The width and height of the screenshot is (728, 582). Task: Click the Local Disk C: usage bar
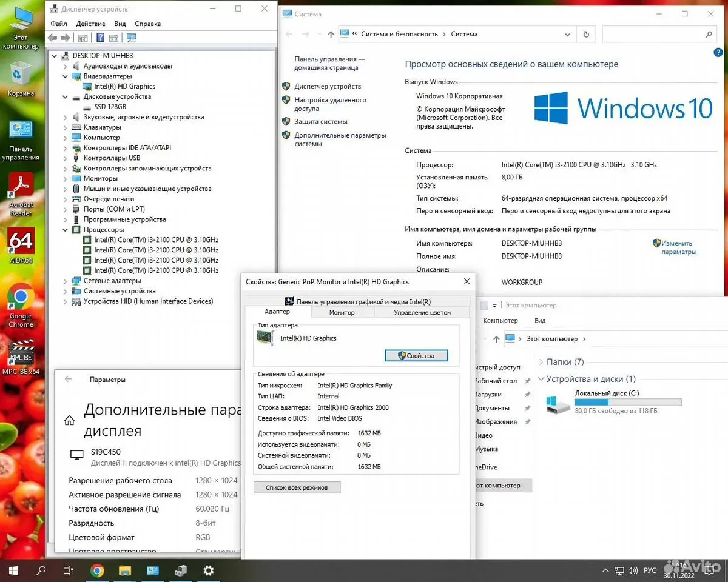coord(628,402)
